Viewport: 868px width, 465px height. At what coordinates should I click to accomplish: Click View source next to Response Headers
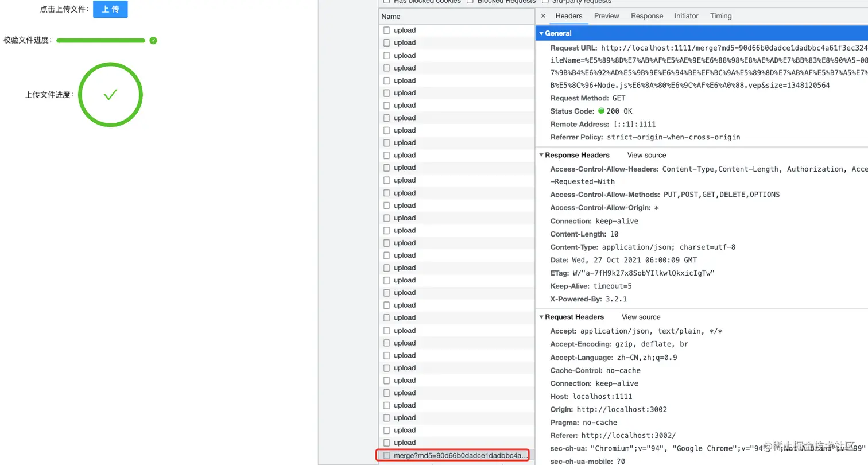[x=647, y=155]
